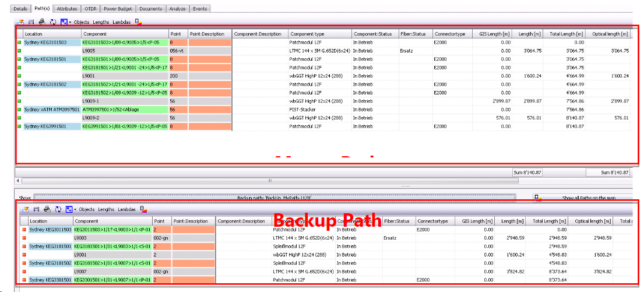Select the ATM3997501>1/52<Ablage component cell
The width and height of the screenshot is (644, 292).
click(125, 110)
